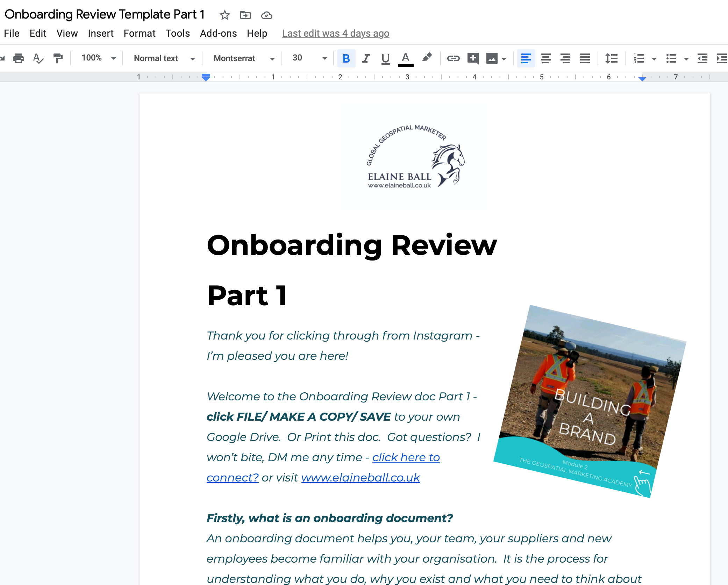Open the Montserrat font dropdown
The width and height of the screenshot is (728, 585).
244,58
